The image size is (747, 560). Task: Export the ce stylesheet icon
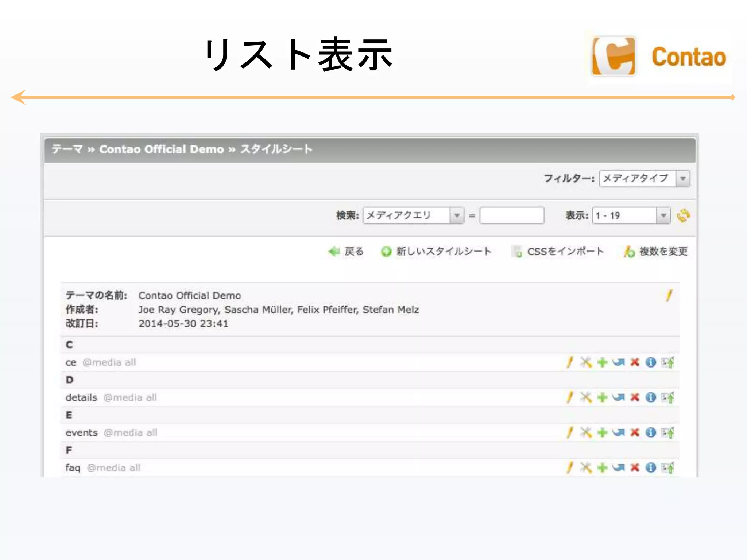point(668,362)
